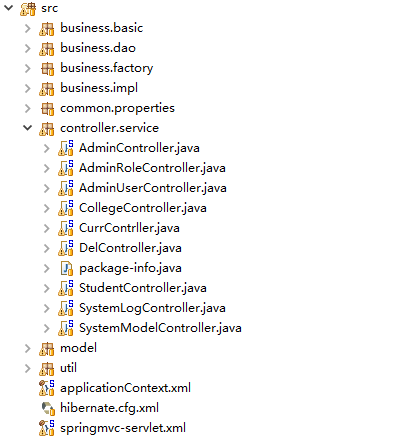394x438 pixels.
Task: Click the springmvc-servlet.xml file icon
Action: point(47,428)
